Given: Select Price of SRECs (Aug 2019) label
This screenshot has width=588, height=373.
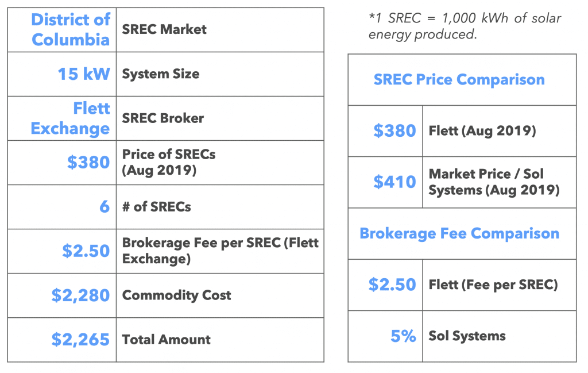Looking at the screenshot, I should [160, 162].
